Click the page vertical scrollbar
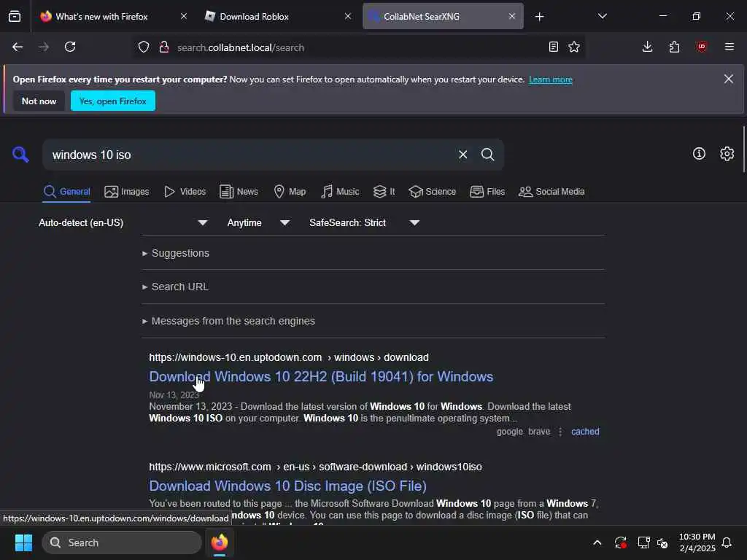The height and width of the screenshot is (560, 747). tap(743, 149)
